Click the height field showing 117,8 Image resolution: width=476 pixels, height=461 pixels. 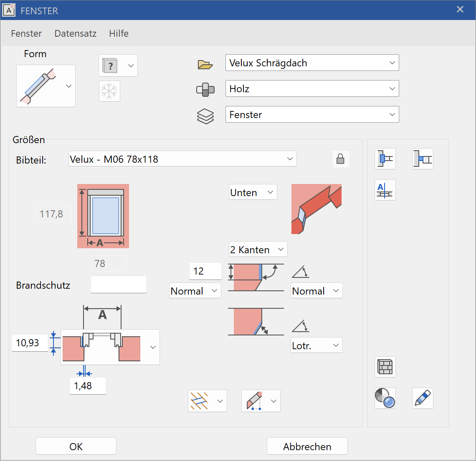(x=54, y=214)
